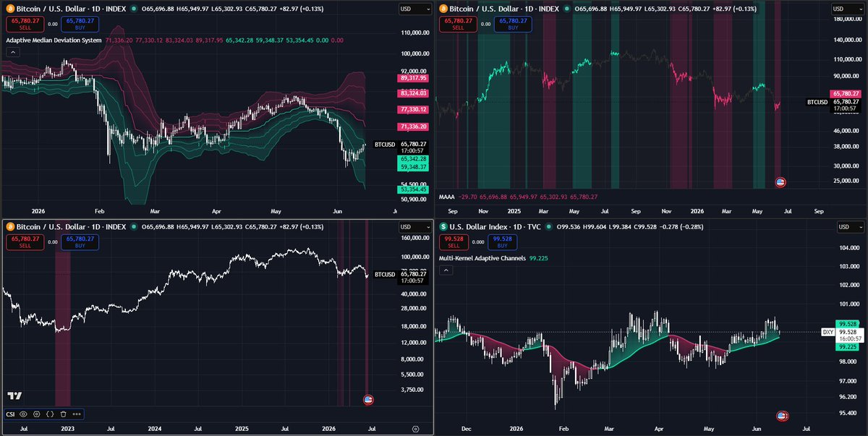
Task: Click BUY 65,780.27 in top-right chart
Action: (513, 24)
